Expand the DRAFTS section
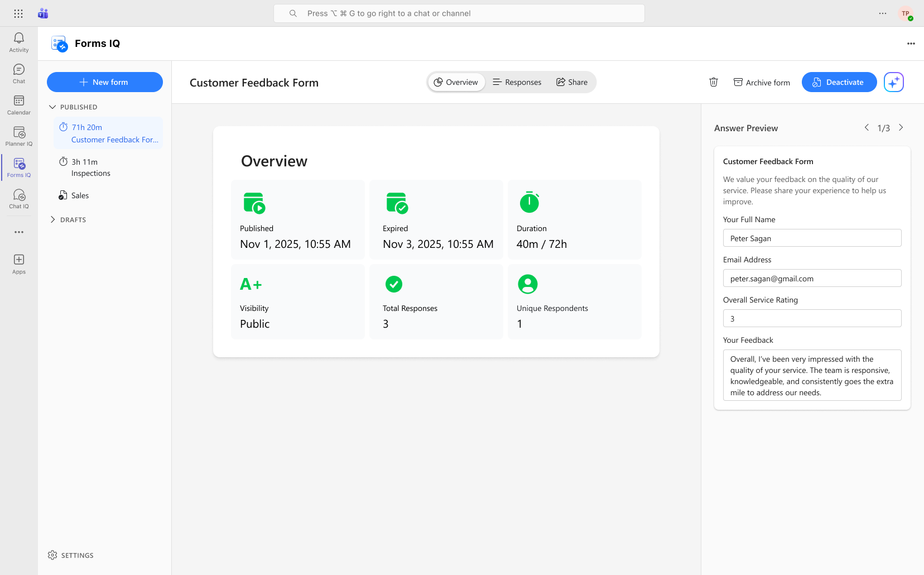 click(x=52, y=219)
